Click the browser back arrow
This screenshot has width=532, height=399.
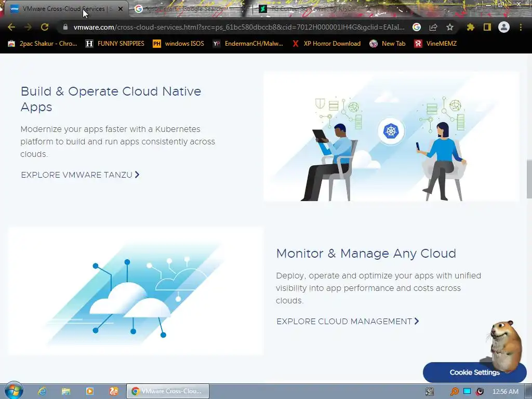(x=11, y=27)
